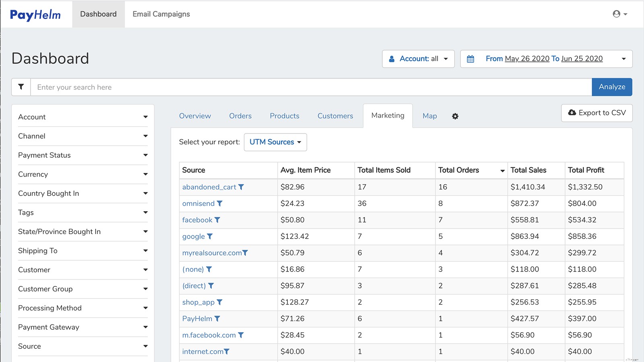Screen dimensions: 644x362
Task: Click the cloud icon on Export to CSV
Action: [572, 113]
